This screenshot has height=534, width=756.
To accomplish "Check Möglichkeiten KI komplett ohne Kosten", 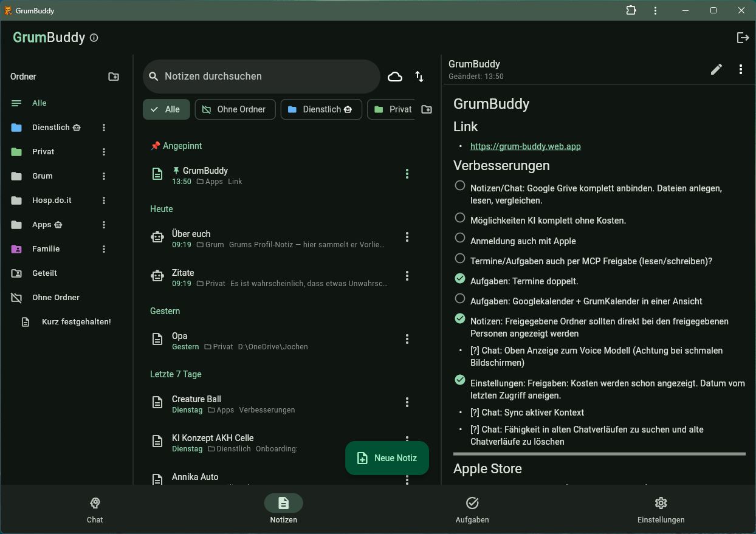I will point(460,217).
